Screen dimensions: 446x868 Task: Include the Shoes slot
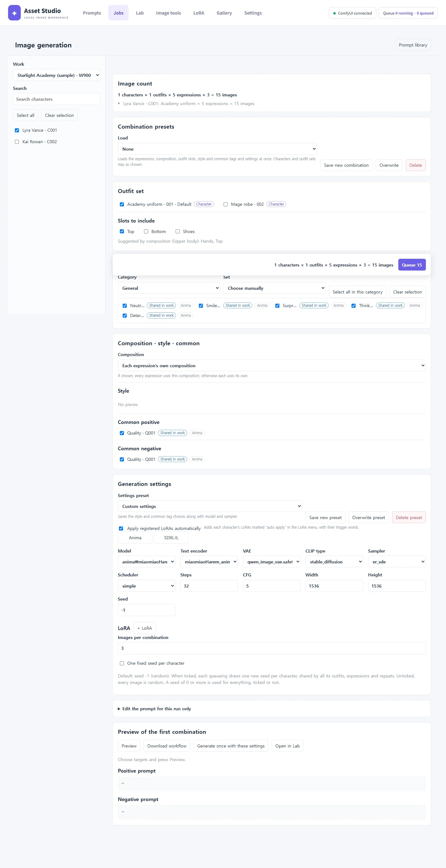pos(177,231)
